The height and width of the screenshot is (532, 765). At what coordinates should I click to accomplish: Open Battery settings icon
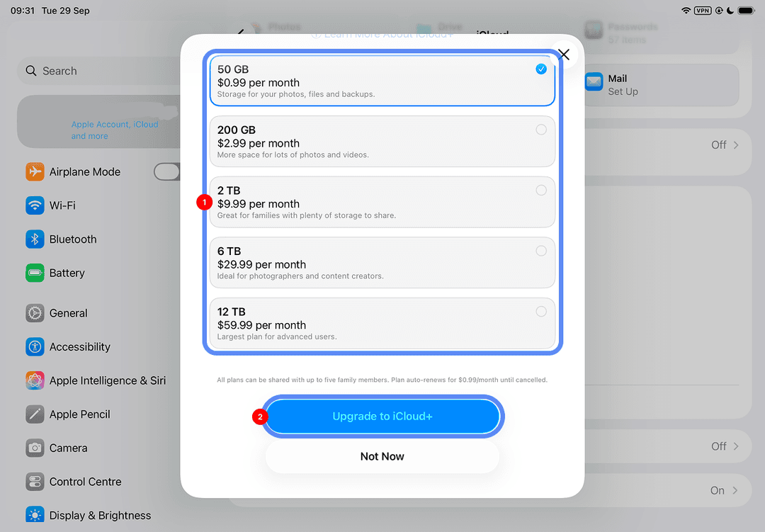click(x=35, y=273)
